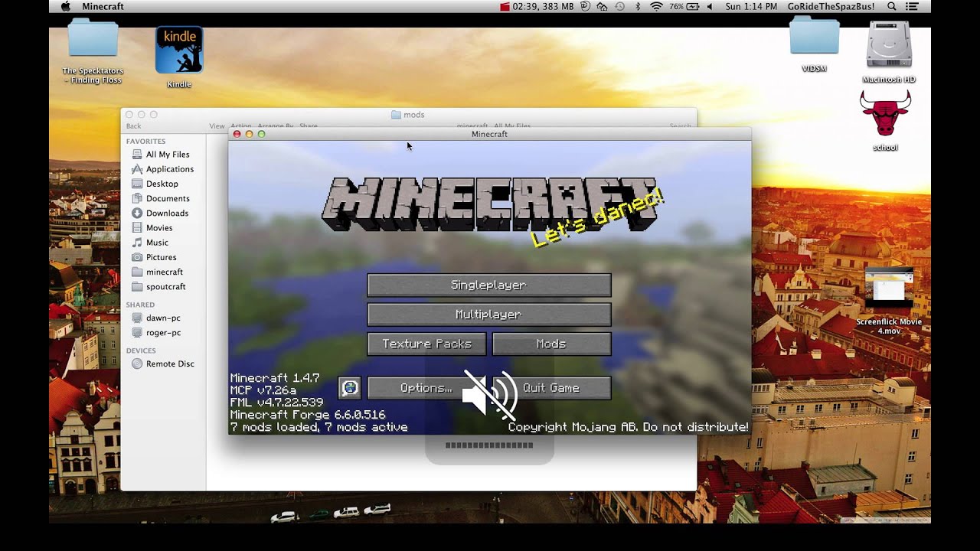The image size is (980, 551).
Task: Click the Finder window Back button
Action: click(134, 126)
